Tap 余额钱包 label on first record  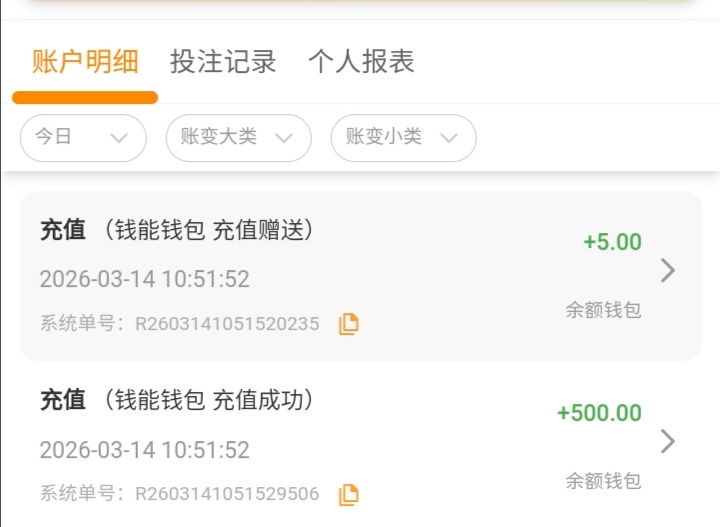click(x=603, y=310)
